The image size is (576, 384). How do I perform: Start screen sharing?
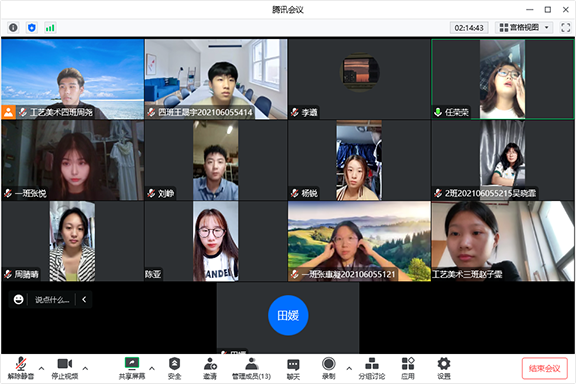click(x=132, y=369)
